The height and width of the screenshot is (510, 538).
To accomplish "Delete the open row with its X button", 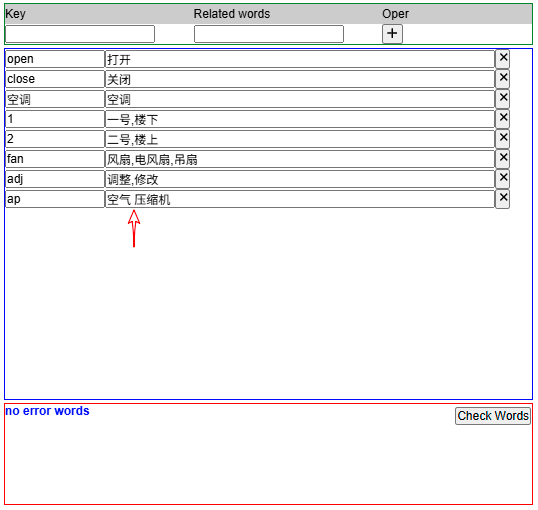I will (503, 59).
